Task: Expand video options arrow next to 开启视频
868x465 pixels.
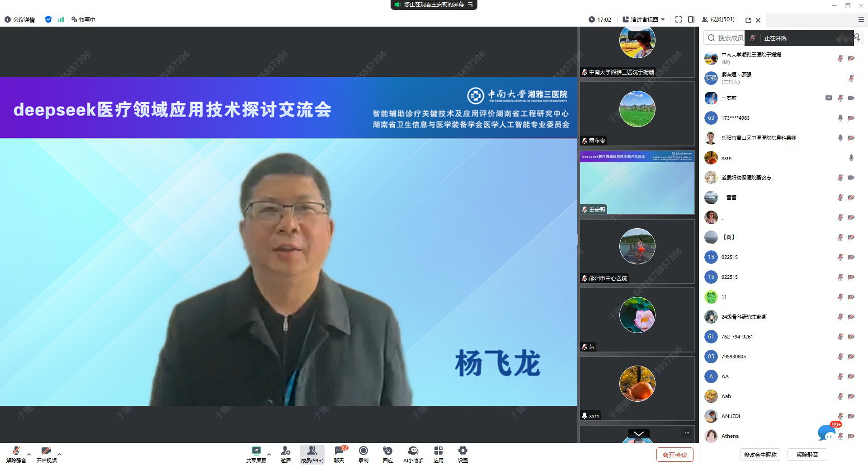Action: 59,455
